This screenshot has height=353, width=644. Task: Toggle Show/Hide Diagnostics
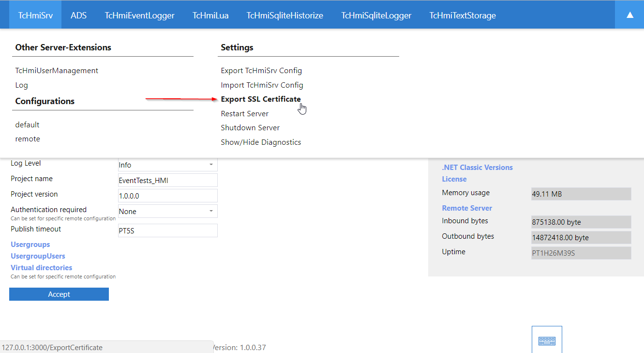tap(261, 142)
